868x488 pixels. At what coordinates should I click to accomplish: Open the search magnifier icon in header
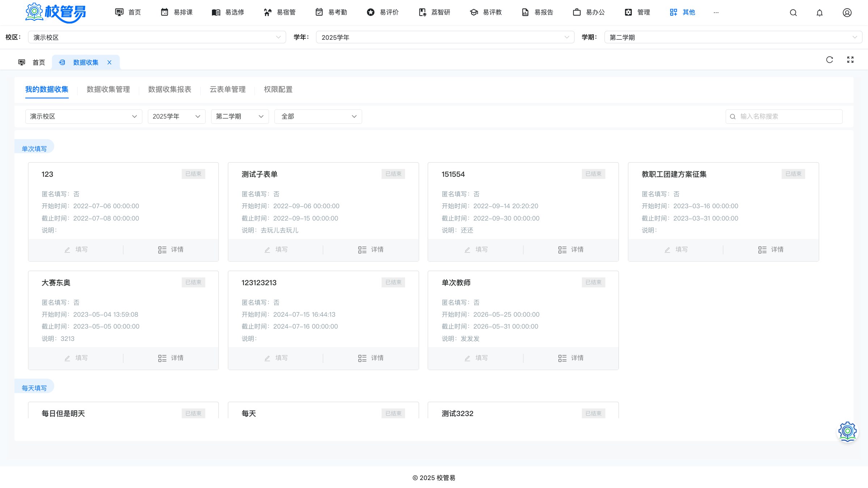793,13
